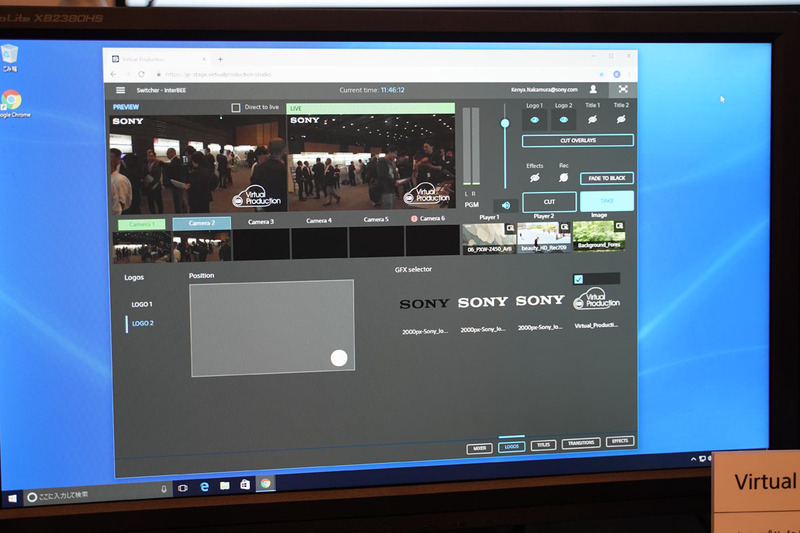The image size is (800, 533).
Task: Click the TAKE button
Action: click(607, 201)
